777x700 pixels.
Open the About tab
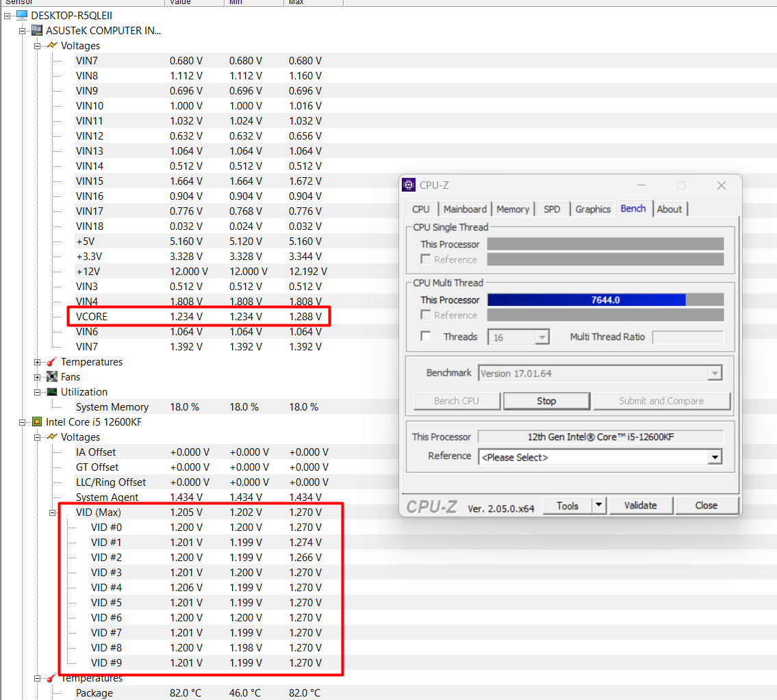coord(670,209)
